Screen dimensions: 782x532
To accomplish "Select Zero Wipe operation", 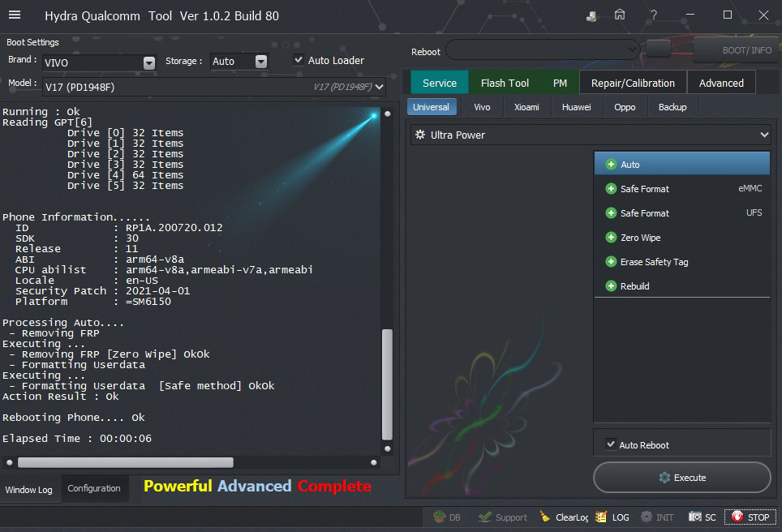I will pos(681,238).
